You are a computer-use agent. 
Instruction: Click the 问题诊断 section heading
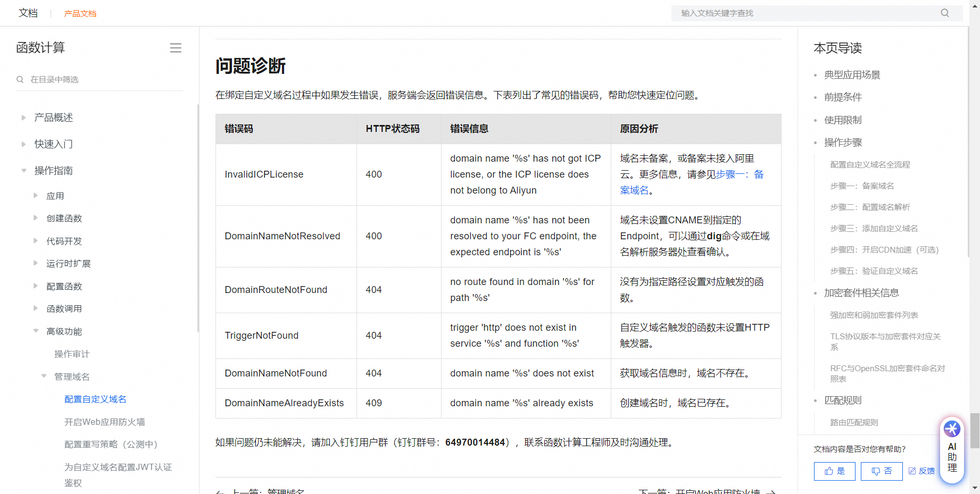(x=251, y=66)
